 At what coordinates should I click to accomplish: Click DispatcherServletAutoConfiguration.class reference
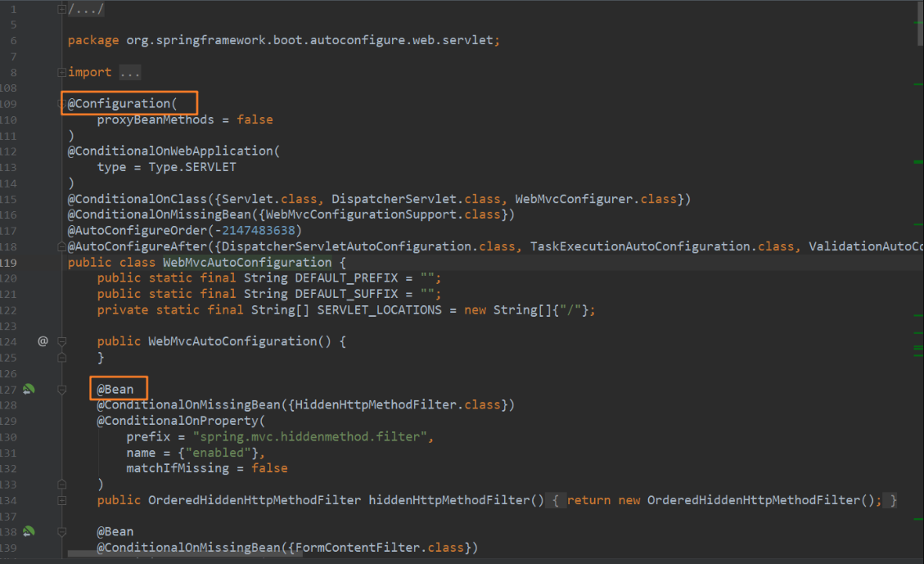coord(368,246)
